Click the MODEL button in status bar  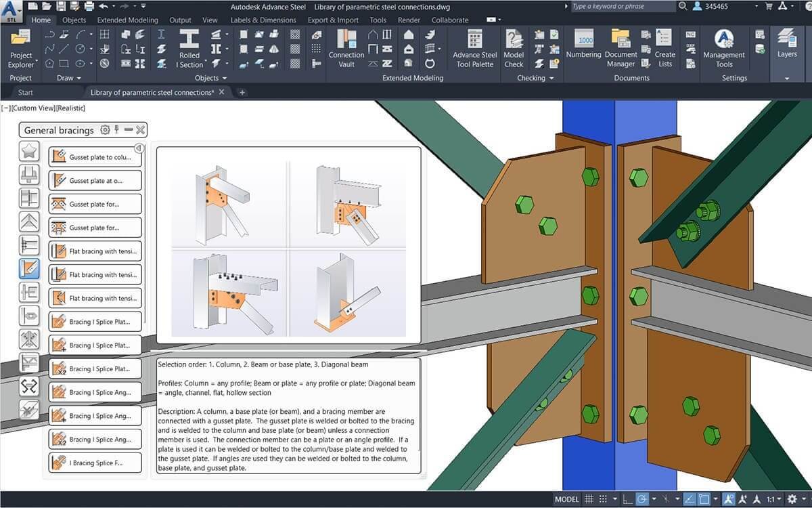click(x=568, y=499)
